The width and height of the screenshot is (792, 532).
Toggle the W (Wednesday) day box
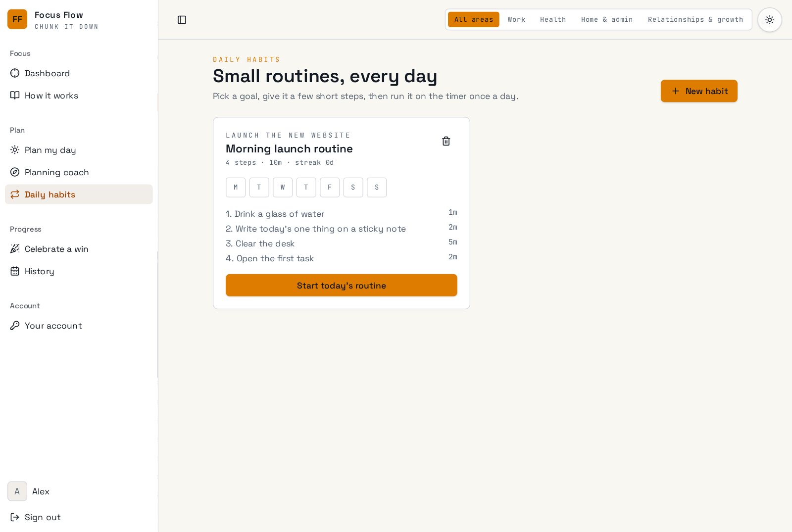point(283,188)
